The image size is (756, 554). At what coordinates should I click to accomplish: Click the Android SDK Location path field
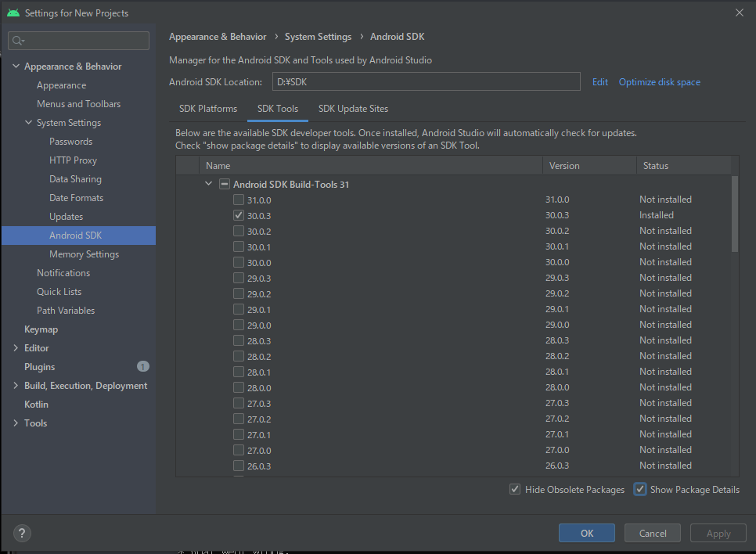[427, 82]
